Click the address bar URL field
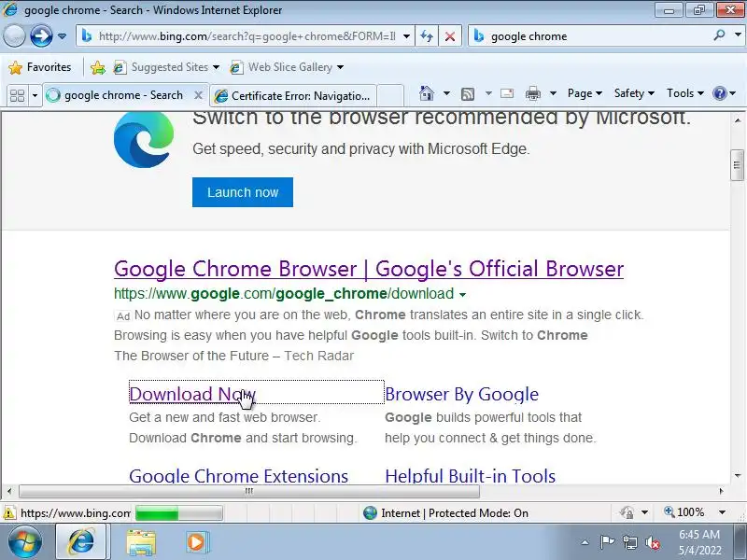 (247, 36)
